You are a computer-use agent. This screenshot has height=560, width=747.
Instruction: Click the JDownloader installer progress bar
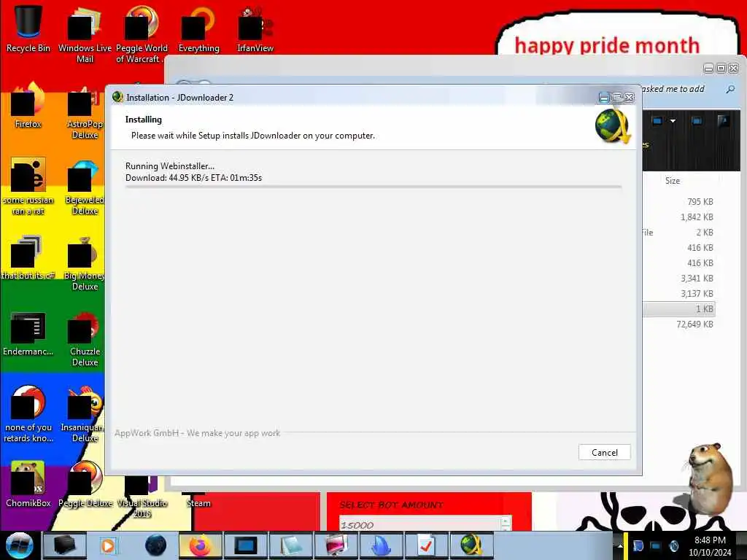pyautogui.click(x=373, y=187)
